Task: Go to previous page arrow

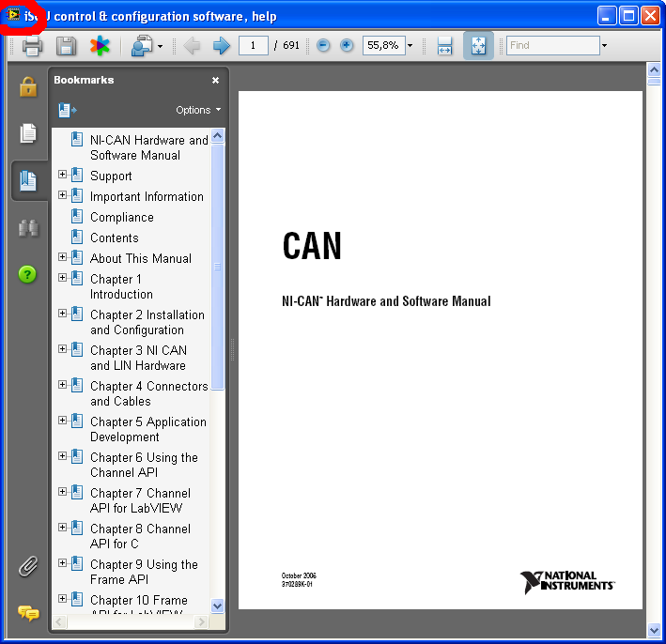Action: coord(192,45)
